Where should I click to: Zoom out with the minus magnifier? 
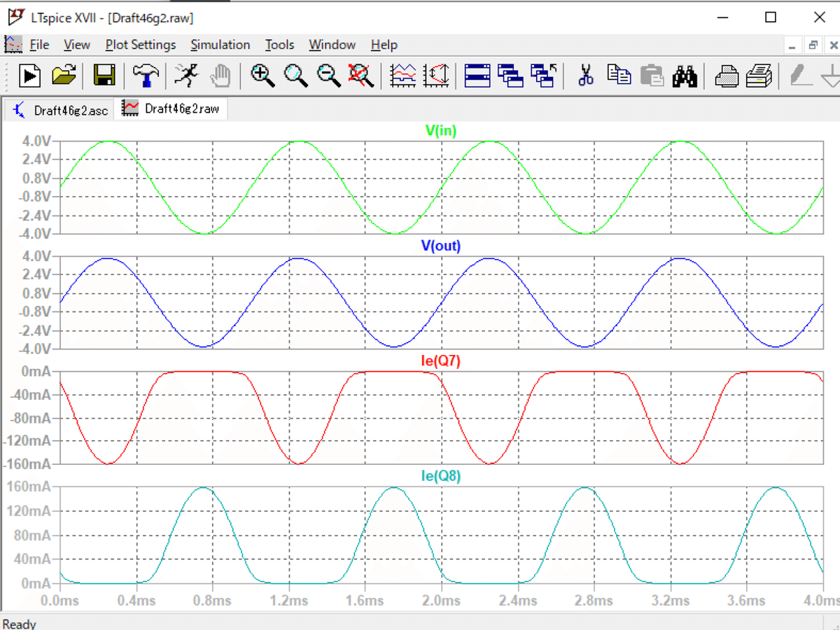(328, 75)
